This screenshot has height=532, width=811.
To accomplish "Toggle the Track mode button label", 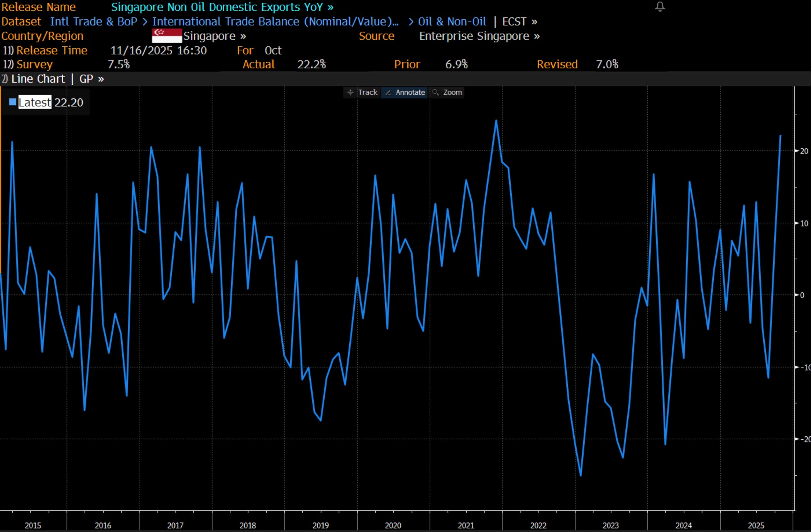I will pyautogui.click(x=367, y=93).
